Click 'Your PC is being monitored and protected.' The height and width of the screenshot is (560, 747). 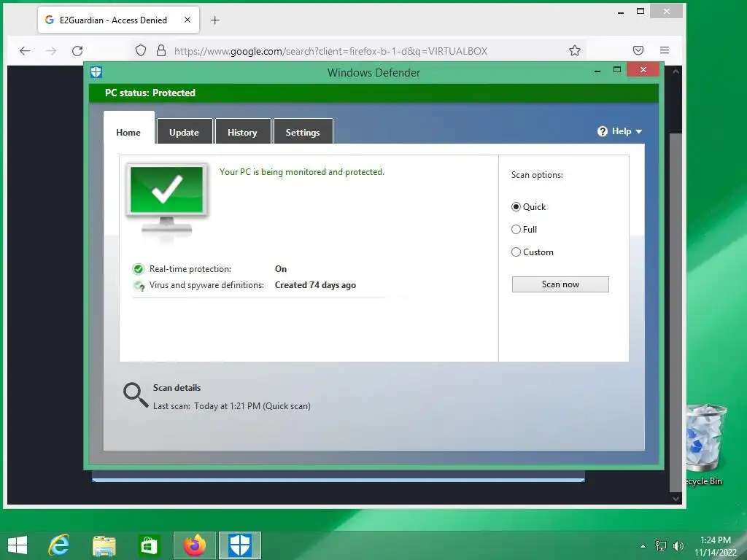[301, 172]
